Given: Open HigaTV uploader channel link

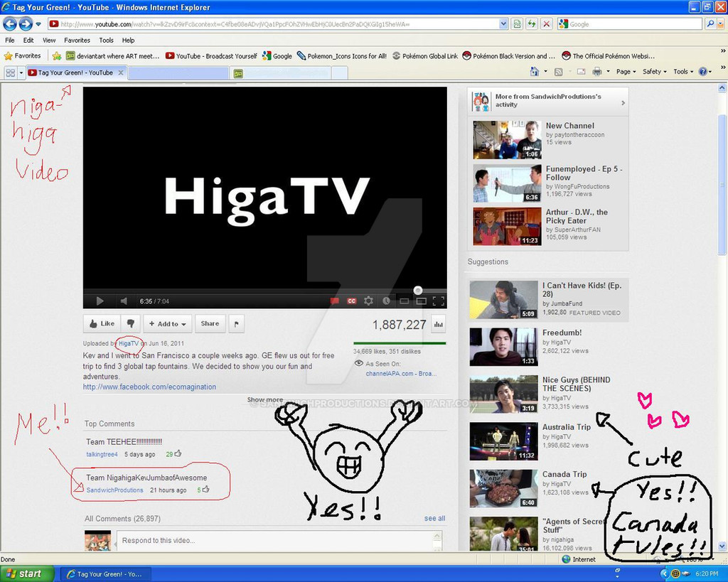Looking at the screenshot, I should (x=129, y=343).
